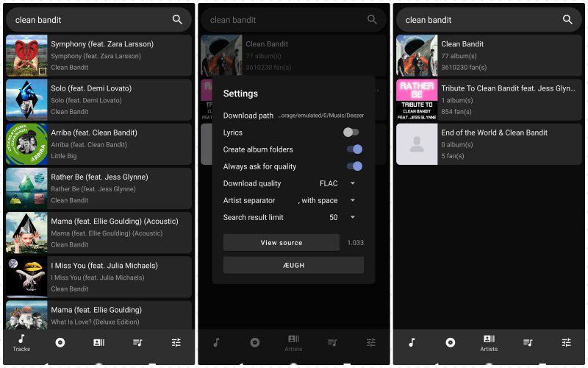Open playlists icon in right screen

click(528, 342)
